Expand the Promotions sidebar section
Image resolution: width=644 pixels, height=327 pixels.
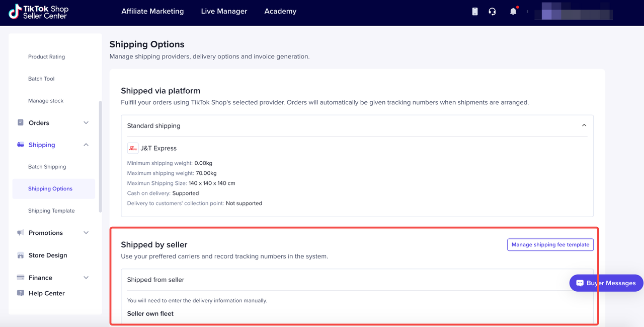point(86,233)
